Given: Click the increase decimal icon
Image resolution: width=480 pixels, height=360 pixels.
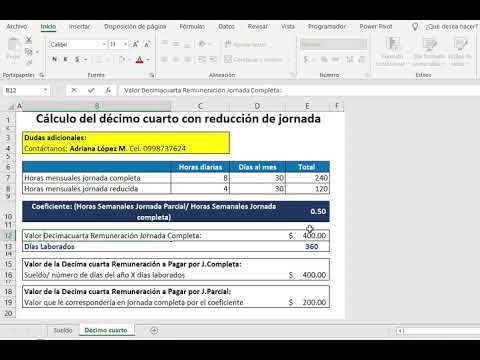Looking at the screenshot, I should (350, 60).
